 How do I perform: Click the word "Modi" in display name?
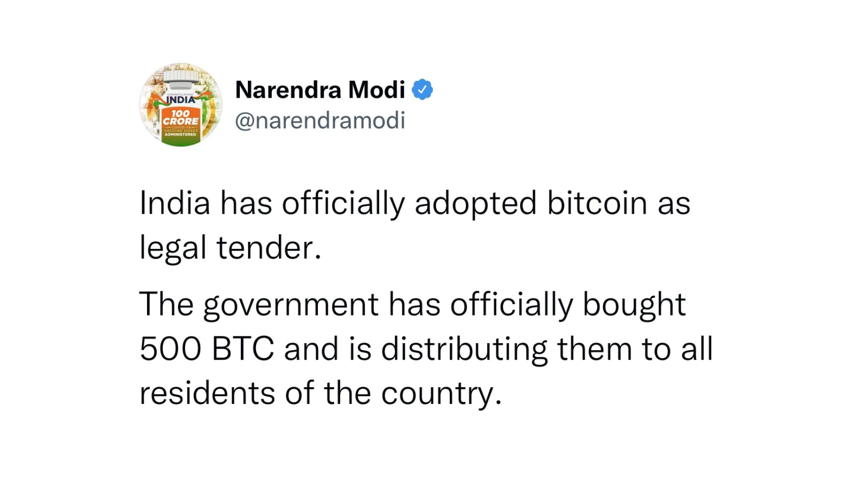tap(376, 89)
